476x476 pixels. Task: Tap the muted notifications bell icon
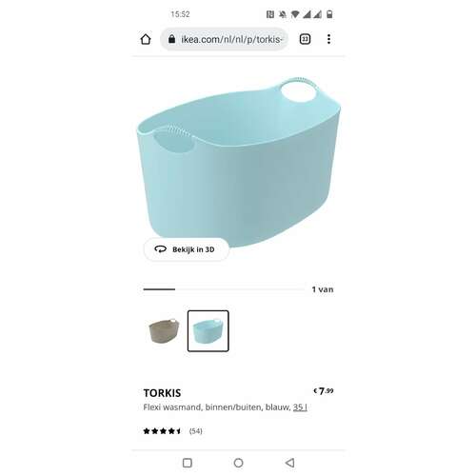(282, 14)
